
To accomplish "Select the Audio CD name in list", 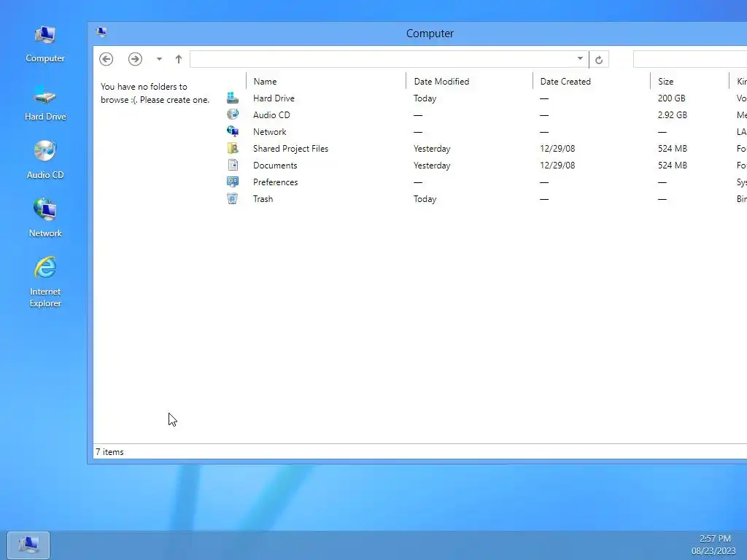I will 271,114.
